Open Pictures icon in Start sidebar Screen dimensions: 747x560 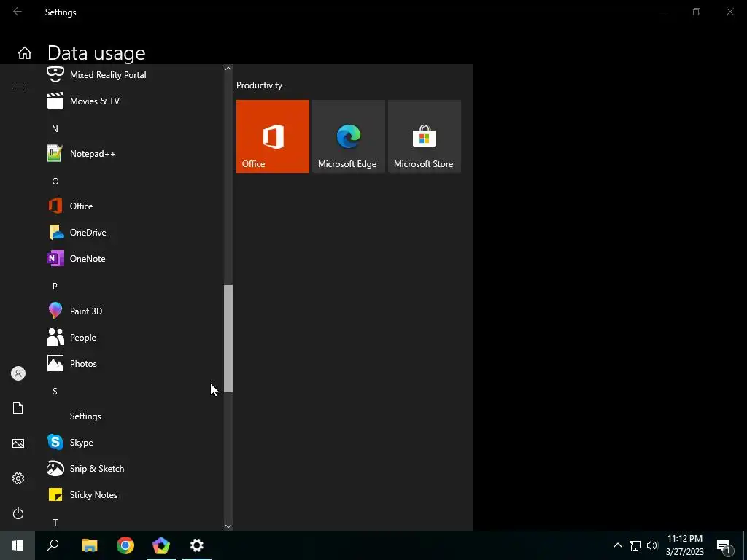click(x=18, y=443)
